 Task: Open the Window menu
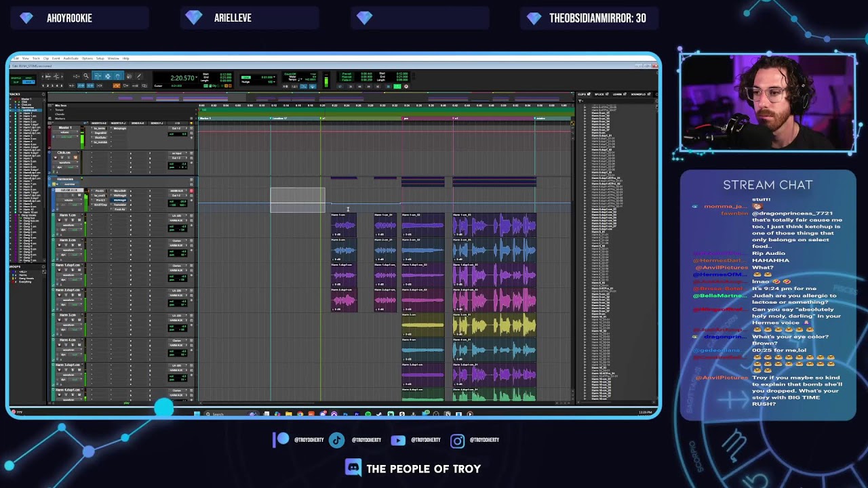click(x=112, y=58)
